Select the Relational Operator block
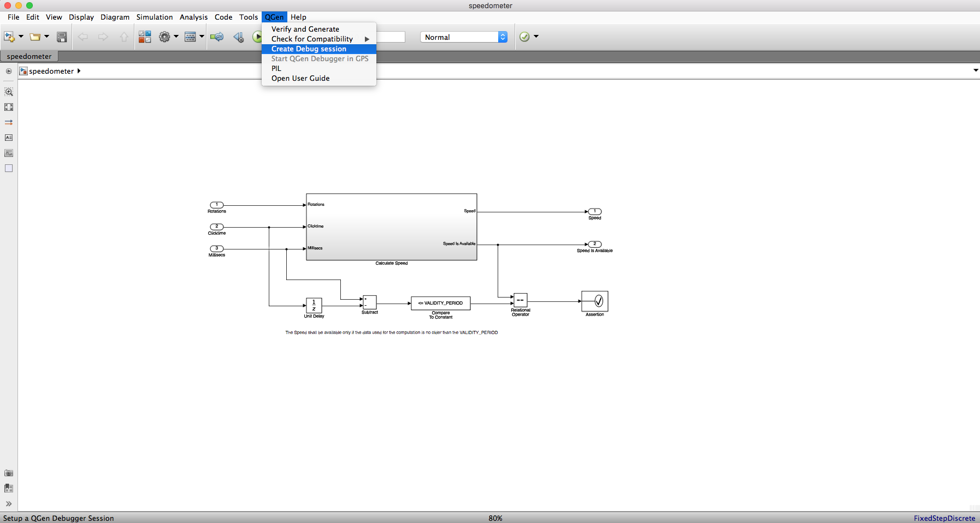 pyautogui.click(x=521, y=300)
